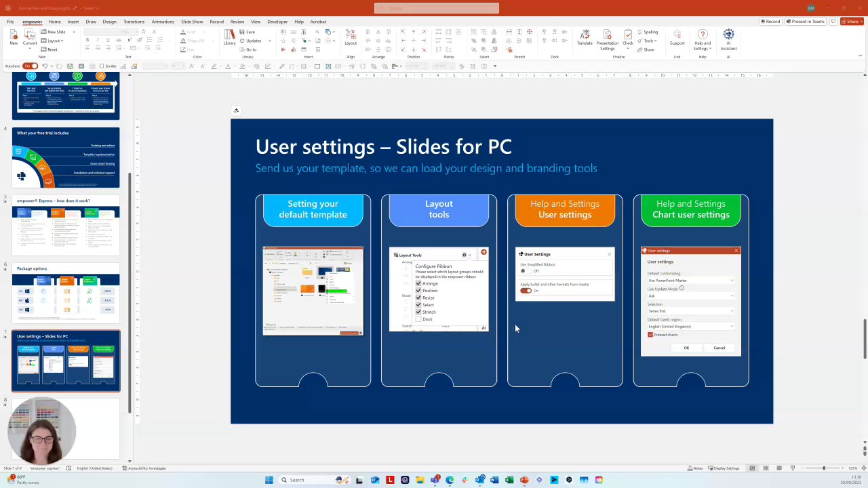Image resolution: width=868 pixels, height=488 pixels.
Task: Switch to the Acrobat tab
Action: (x=318, y=22)
